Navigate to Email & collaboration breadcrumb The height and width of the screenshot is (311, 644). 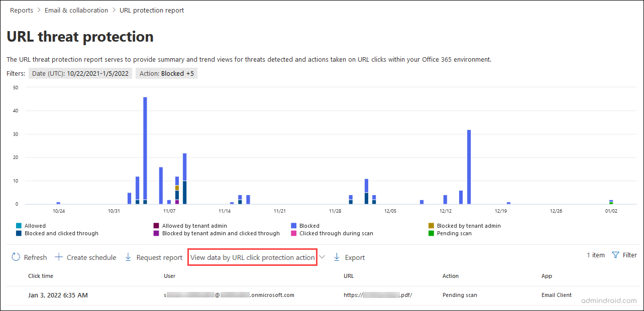click(x=76, y=10)
